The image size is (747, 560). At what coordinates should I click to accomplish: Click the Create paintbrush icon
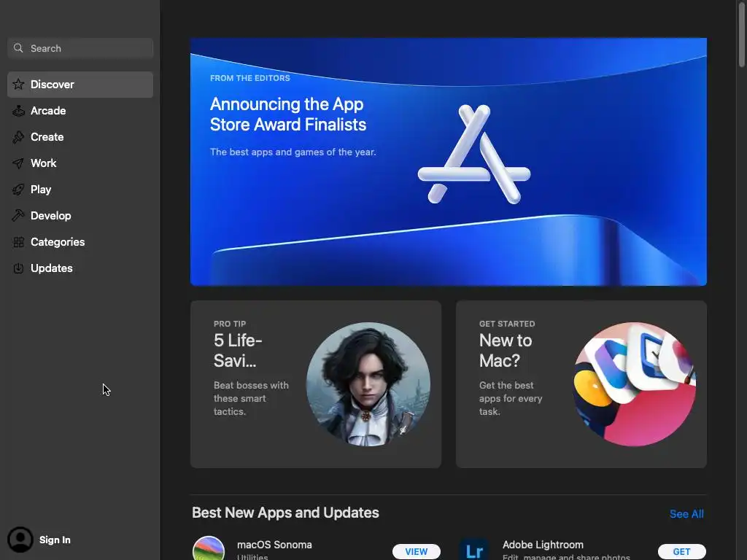click(x=18, y=137)
